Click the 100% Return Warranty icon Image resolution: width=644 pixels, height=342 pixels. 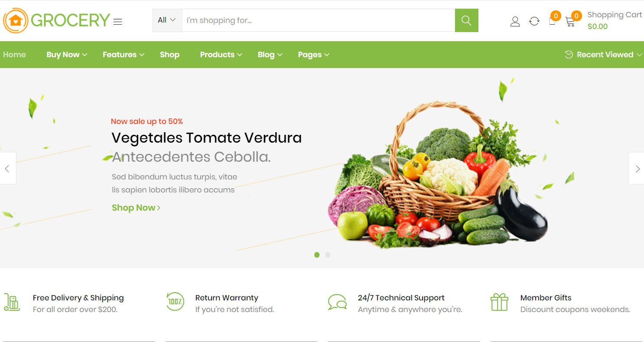175,302
